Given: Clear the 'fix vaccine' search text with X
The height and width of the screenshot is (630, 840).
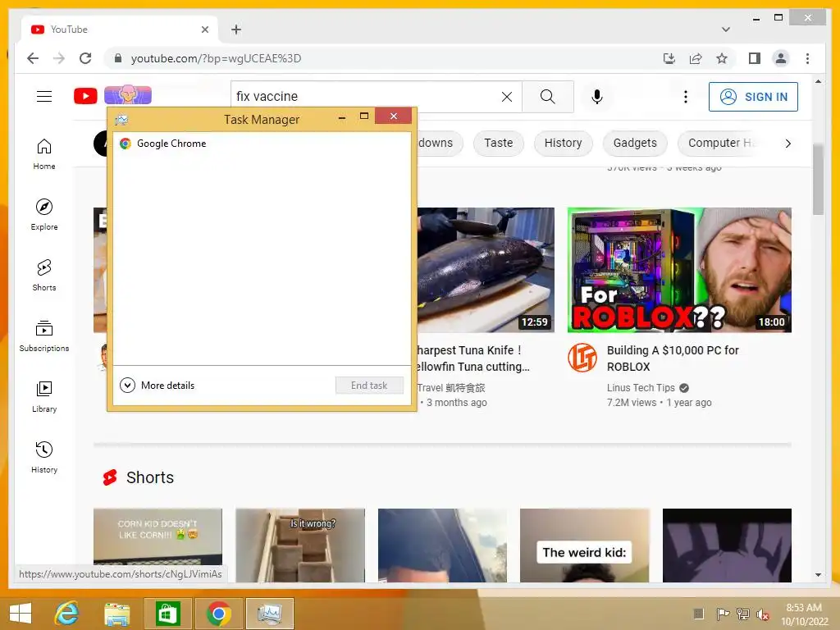Looking at the screenshot, I should click(507, 97).
